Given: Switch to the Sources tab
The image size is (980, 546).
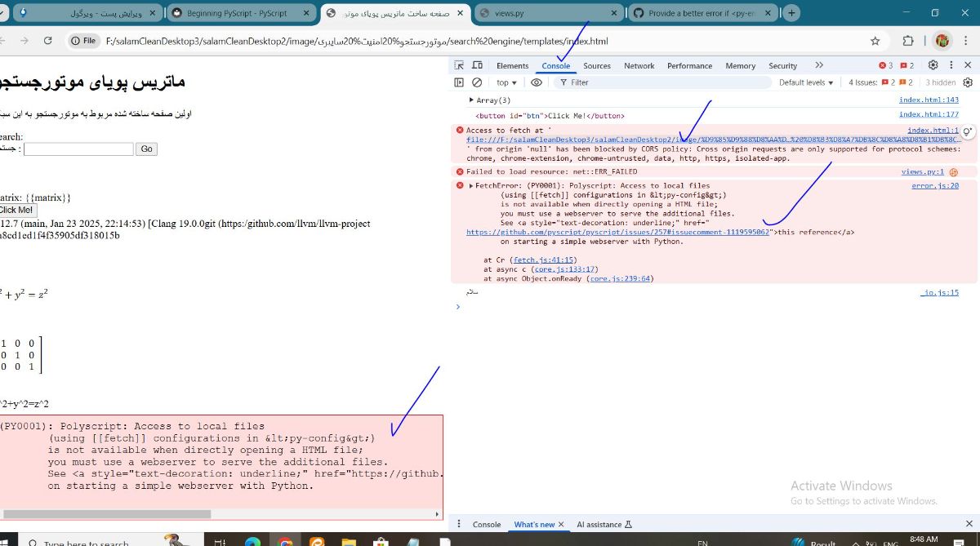Looking at the screenshot, I should tap(597, 65).
